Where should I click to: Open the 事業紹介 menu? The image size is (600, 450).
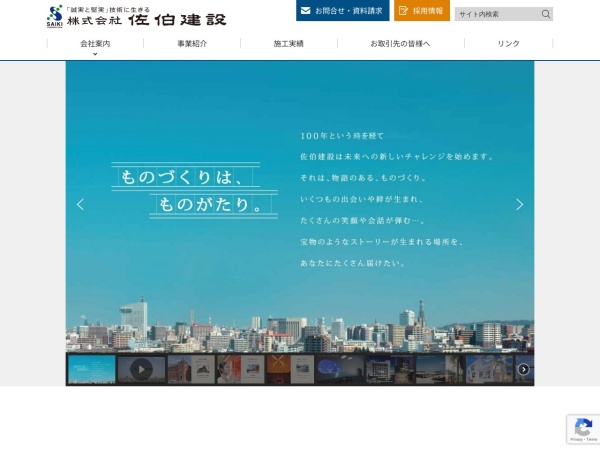pos(192,44)
